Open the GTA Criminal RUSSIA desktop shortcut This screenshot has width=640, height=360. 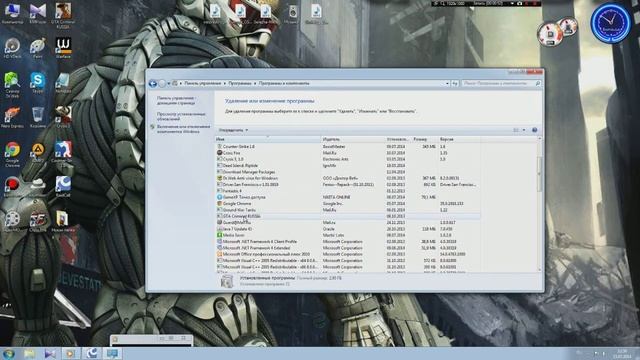(x=63, y=15)
